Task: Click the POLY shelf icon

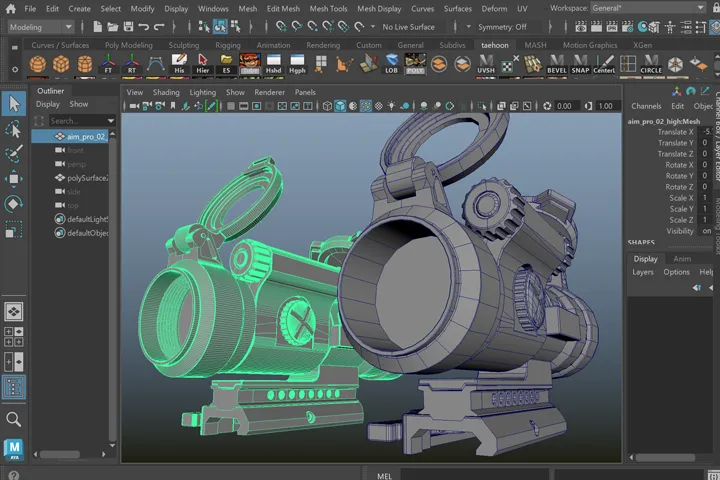Action: coord(415,64)
